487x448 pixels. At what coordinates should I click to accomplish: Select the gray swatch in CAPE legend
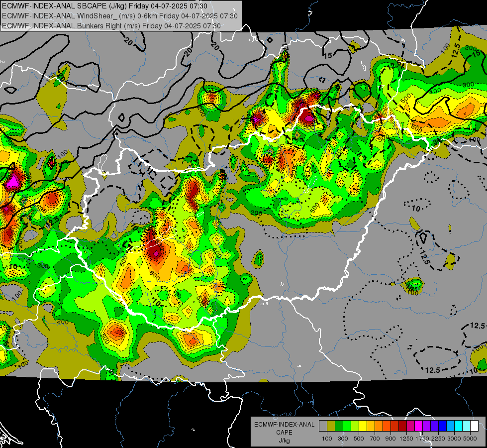(323, 426)
